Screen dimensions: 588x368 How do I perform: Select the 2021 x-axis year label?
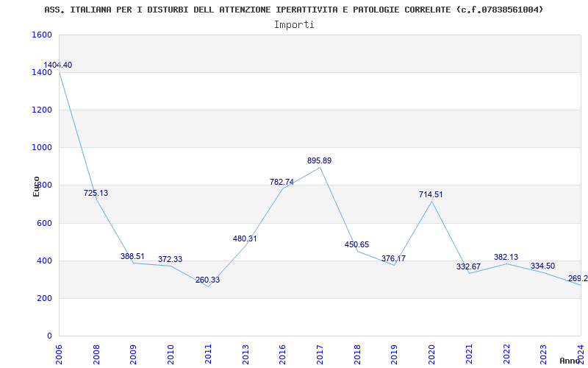click(x=469, y=355)
